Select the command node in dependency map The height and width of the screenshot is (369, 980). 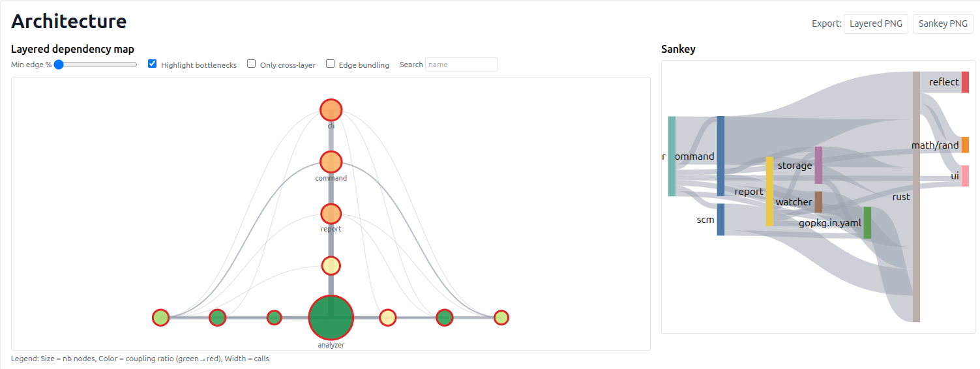[331, 162]
